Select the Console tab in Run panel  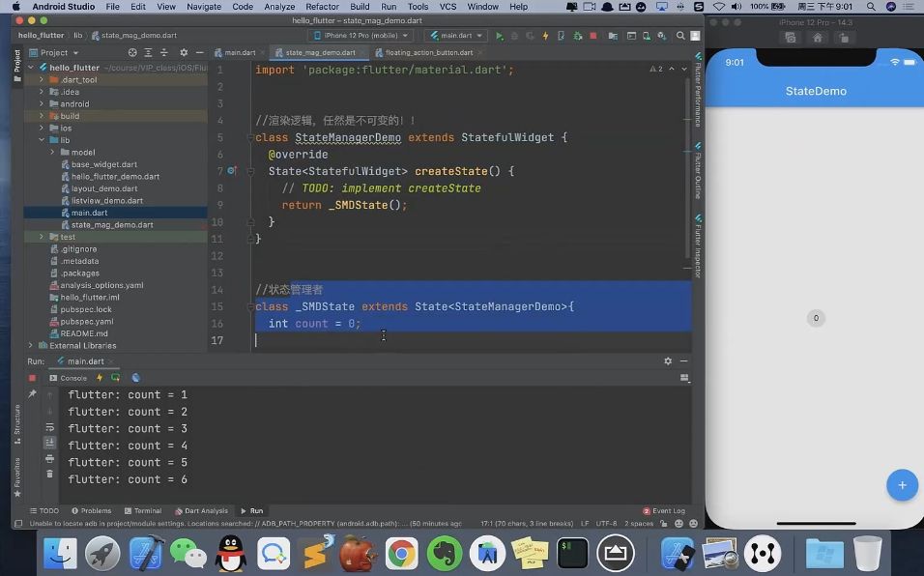[69, 378]
